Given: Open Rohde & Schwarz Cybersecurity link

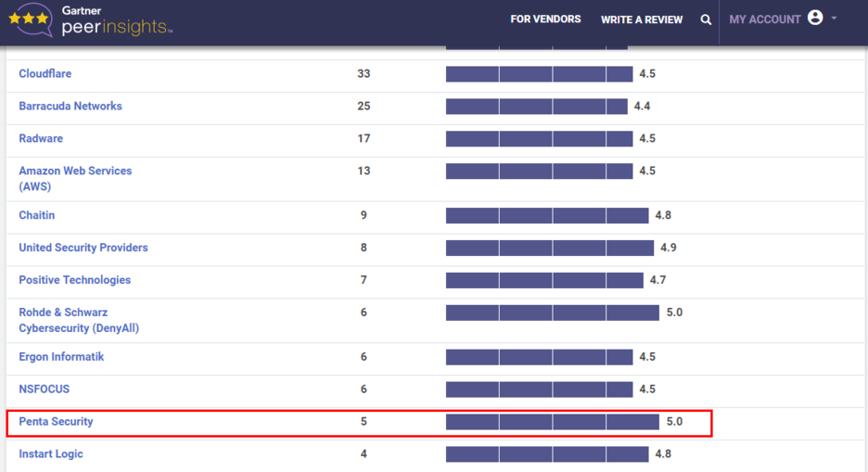Looking at the screenshot, I should click(x=79, y=320).
